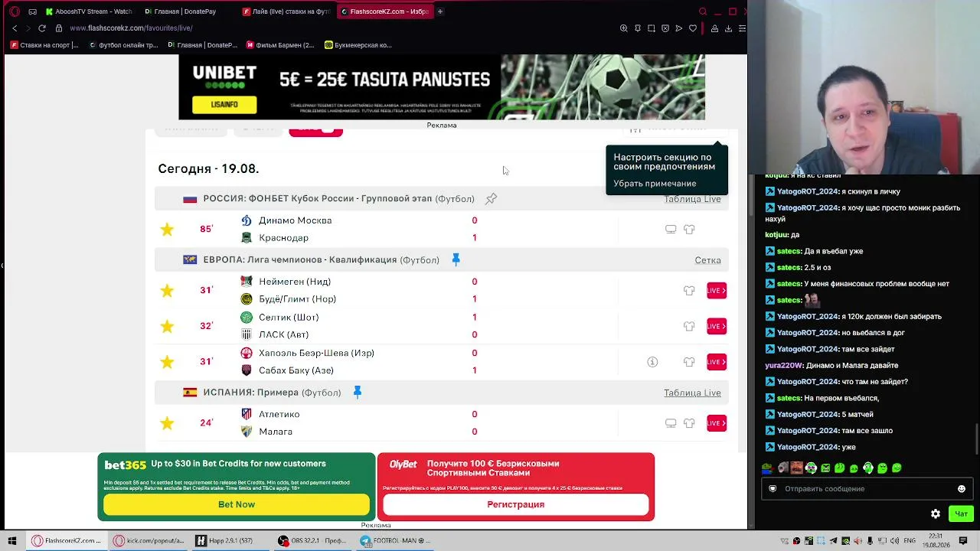Show lineups shirt icon for Атлетико match

689,423
